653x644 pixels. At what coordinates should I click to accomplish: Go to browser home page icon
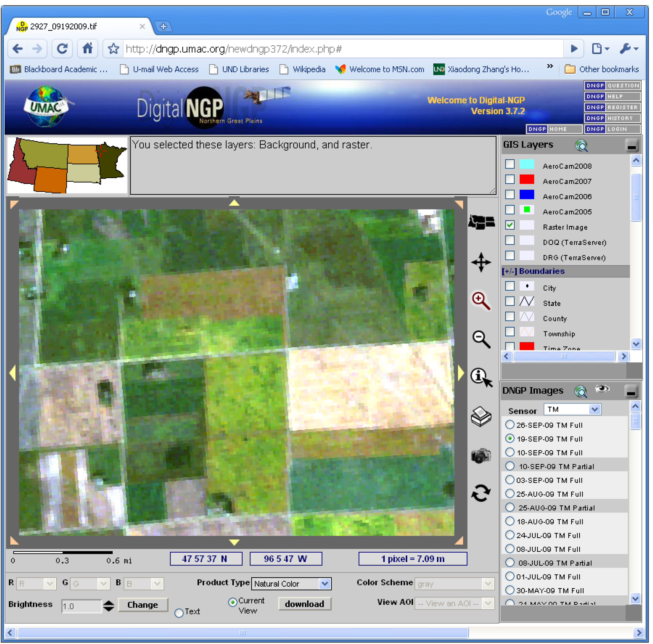pyautogui.click(x=88, y=49)
